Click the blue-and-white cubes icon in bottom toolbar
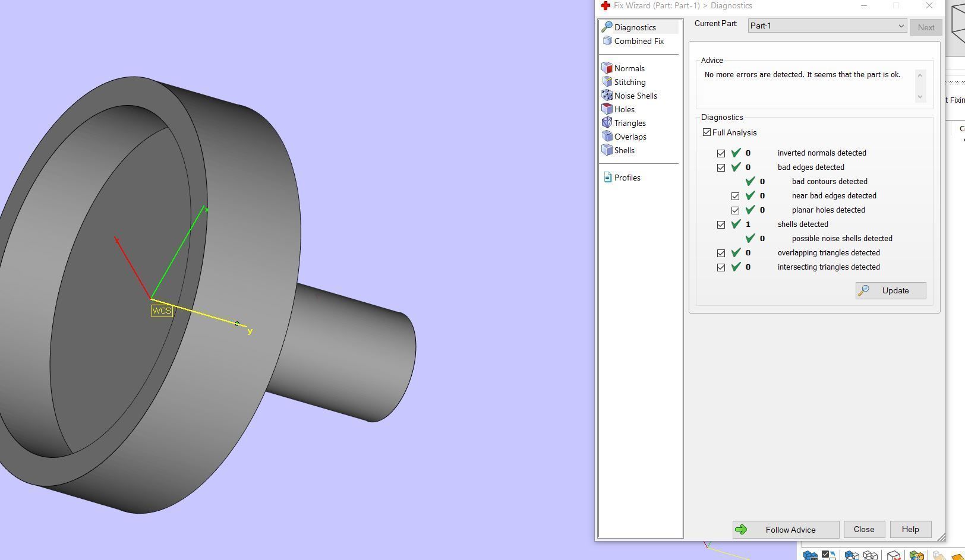This screenshot has height=560, width=965. (x=852, y=556)
